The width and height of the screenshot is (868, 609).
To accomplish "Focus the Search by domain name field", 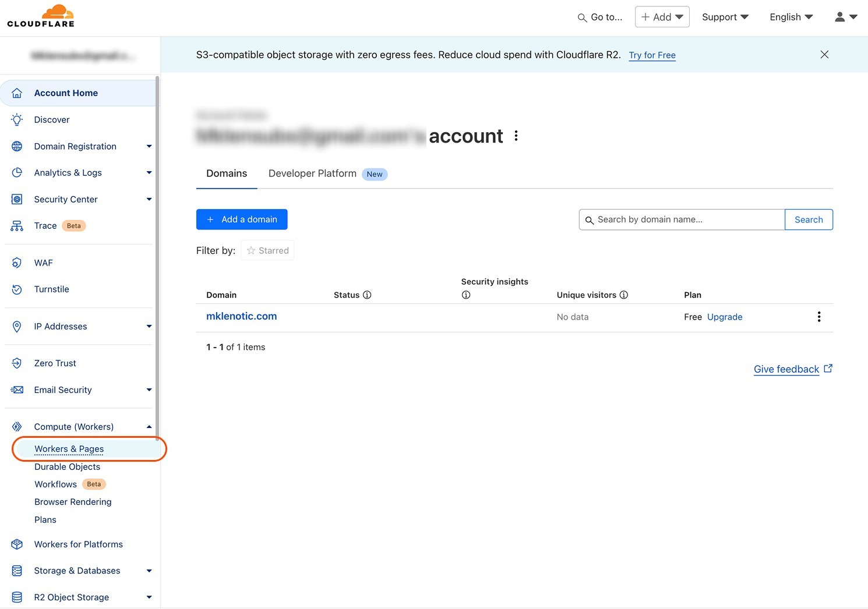I will tap(682, 219).
